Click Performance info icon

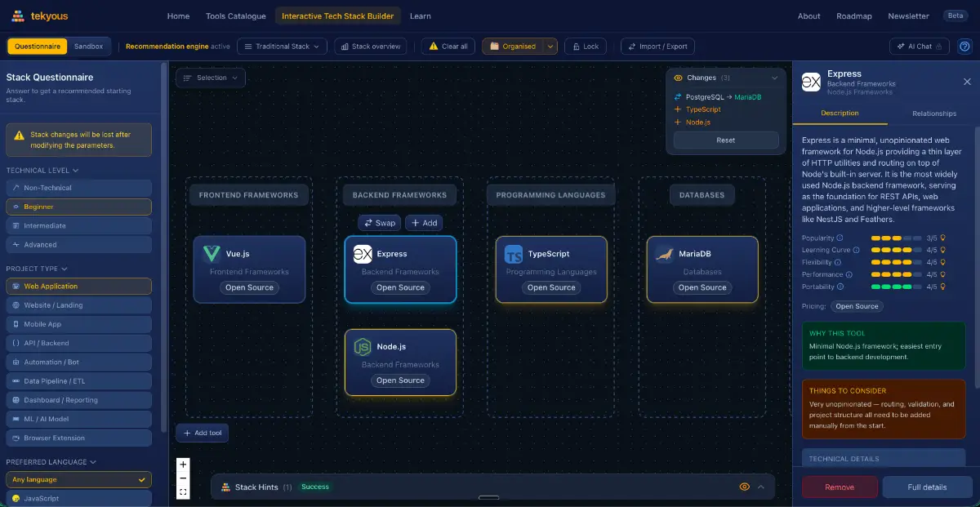tap(849, 274)
